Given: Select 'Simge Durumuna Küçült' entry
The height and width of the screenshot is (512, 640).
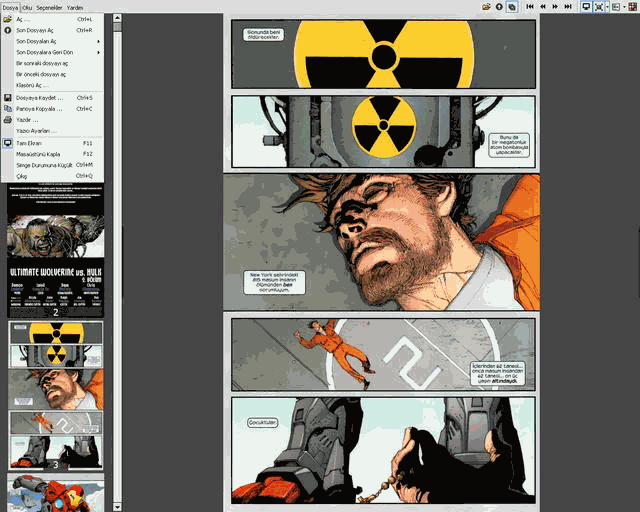Looking at the screenshot, I should pyautogui.click(x=53, y=165).
